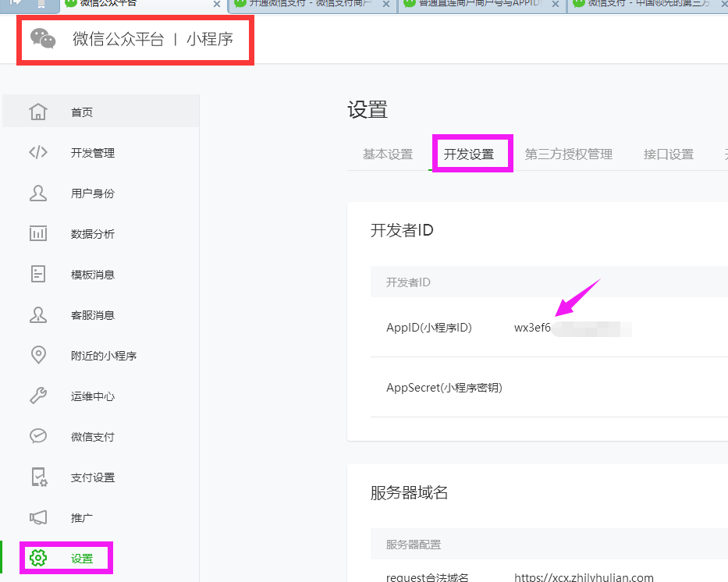Image resolution: width=728 pixels, height=582 pixels.
Task: Click the home icon in sidebar
Action: tap(38, 112)
